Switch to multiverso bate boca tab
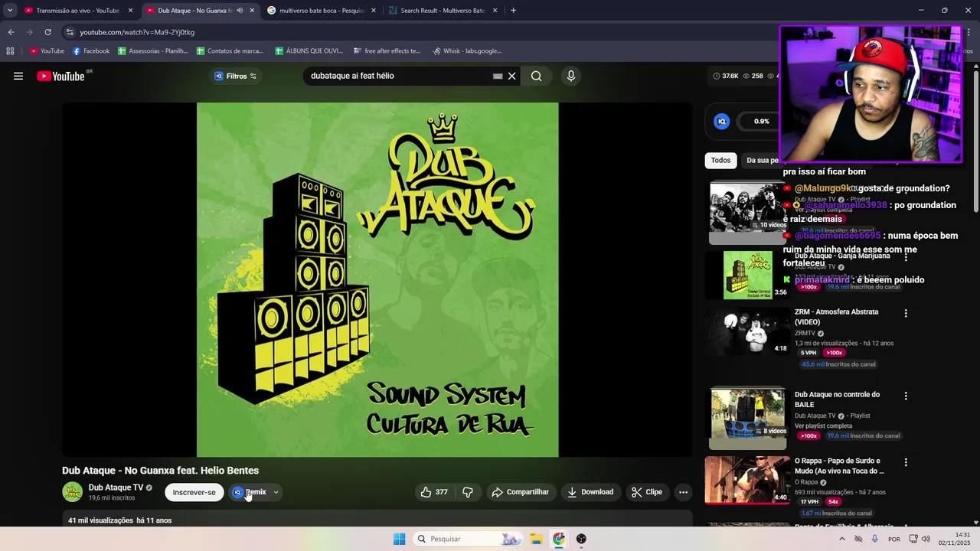 coord(322,11)
